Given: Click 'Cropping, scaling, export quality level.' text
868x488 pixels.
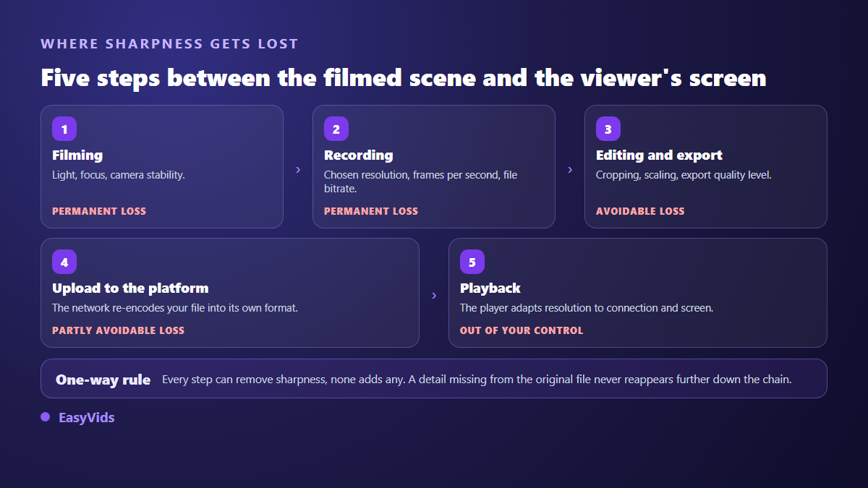Looking at the screenshot, I should pyautogui.click(x=684, y=175).
